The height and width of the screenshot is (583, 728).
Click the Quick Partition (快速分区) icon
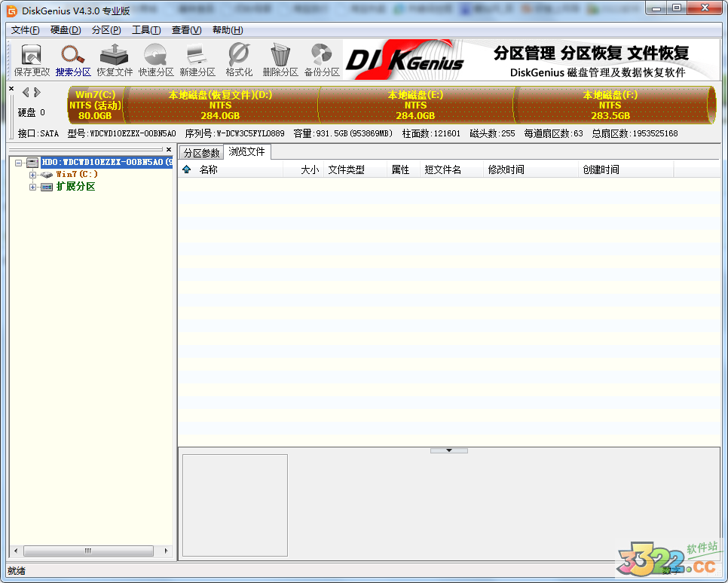[x=156, y=60]
